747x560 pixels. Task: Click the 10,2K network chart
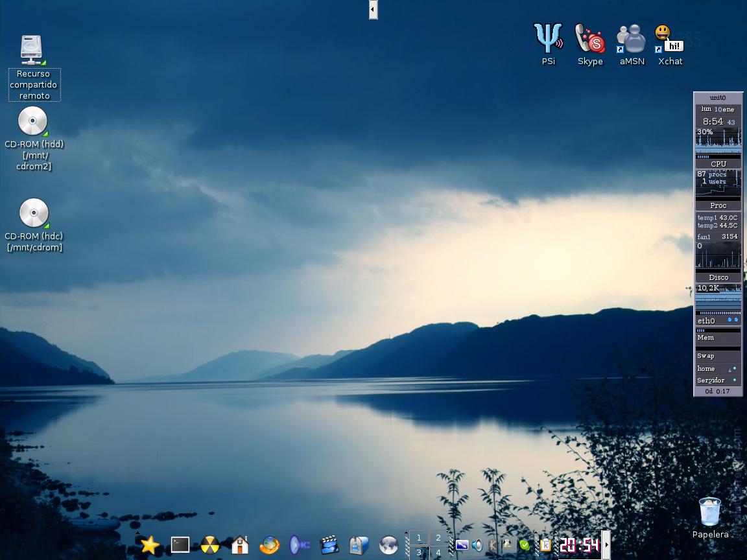[x=718, y=296]
